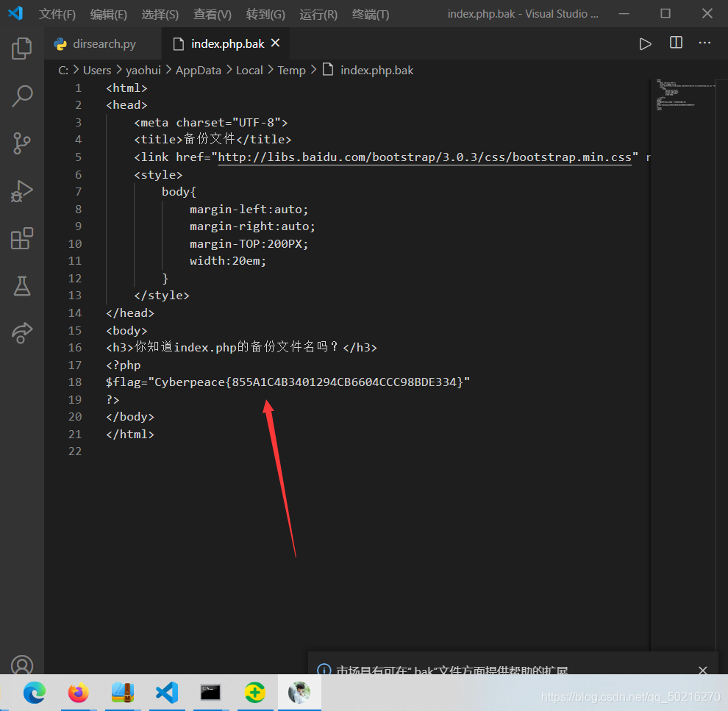This screenshot has height=711, width=728.
Task: Click the flag string on line 18
Action: pos(288,382)
